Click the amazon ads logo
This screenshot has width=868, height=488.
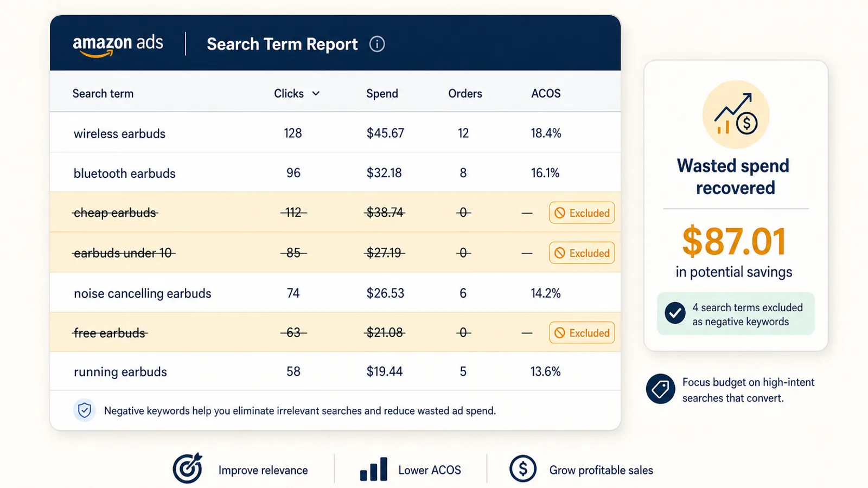tap(118, 45)
